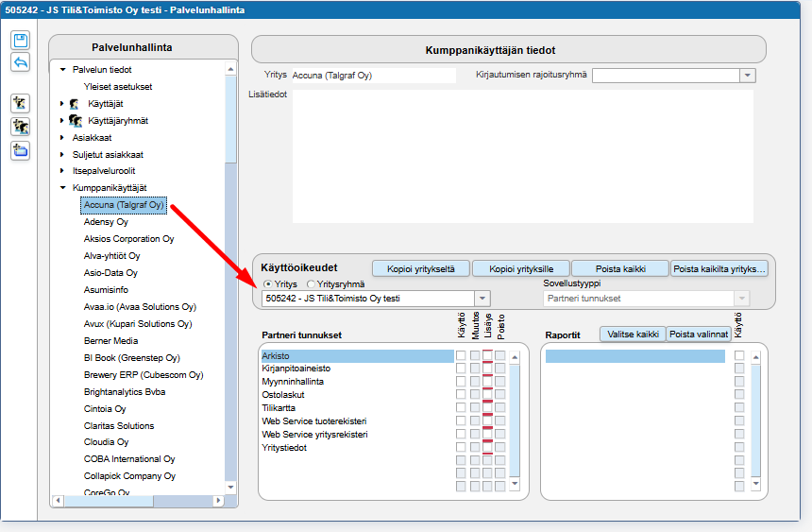The width and height of the screenshot is (812, 532).
Task: Tick the Käyttö checkbox for Arkisto
Action: tap(461, 355)
